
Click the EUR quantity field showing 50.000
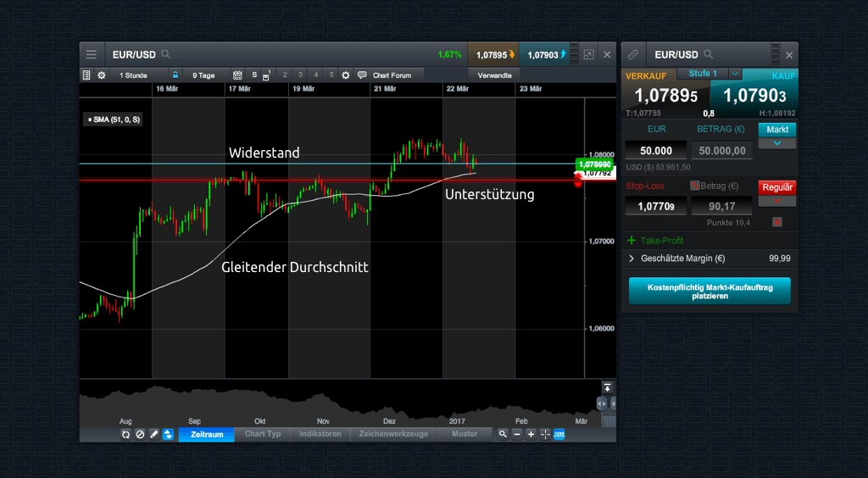[x=656, y=151]
